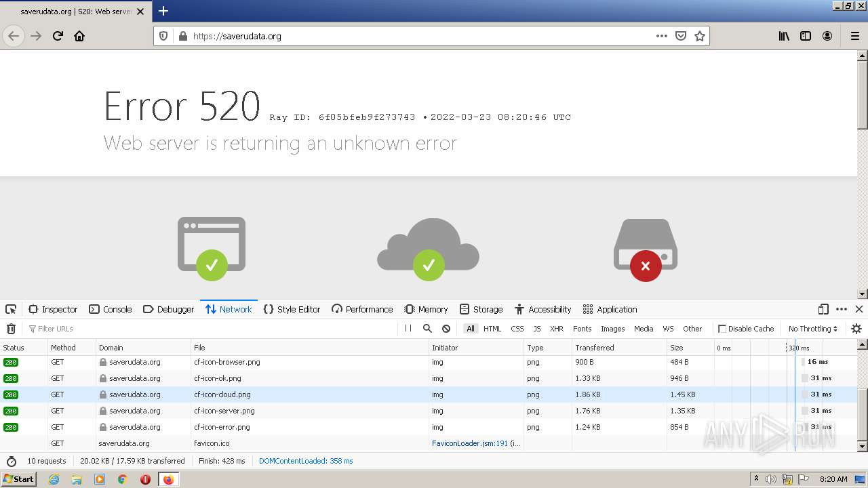Filter requests by Other
This screenshot has width=868, height=488.
click(x=692, y=329)
